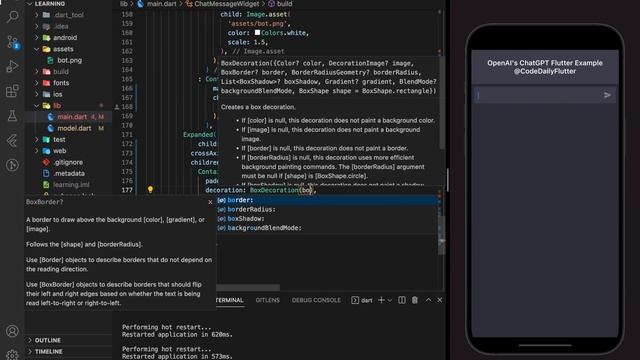Screen dimensions: 640x360
Task: Open Source Control view with badge
Action: coord(12,42)
